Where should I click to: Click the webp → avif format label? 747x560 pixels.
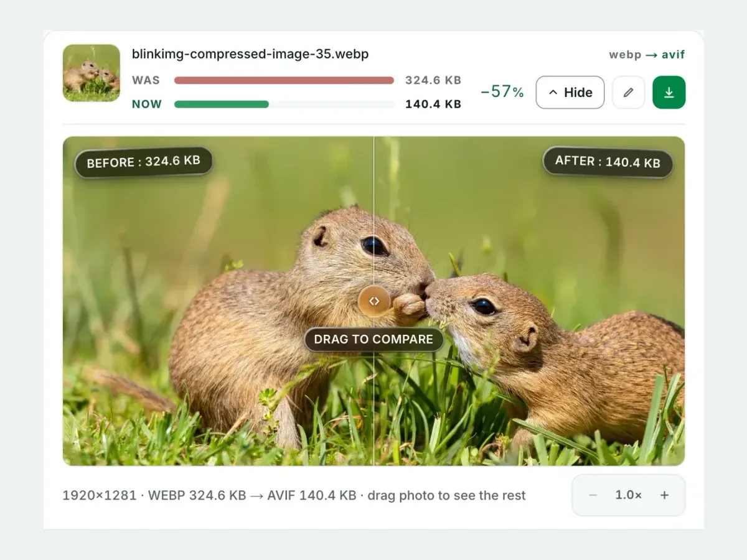coord(647,55)
